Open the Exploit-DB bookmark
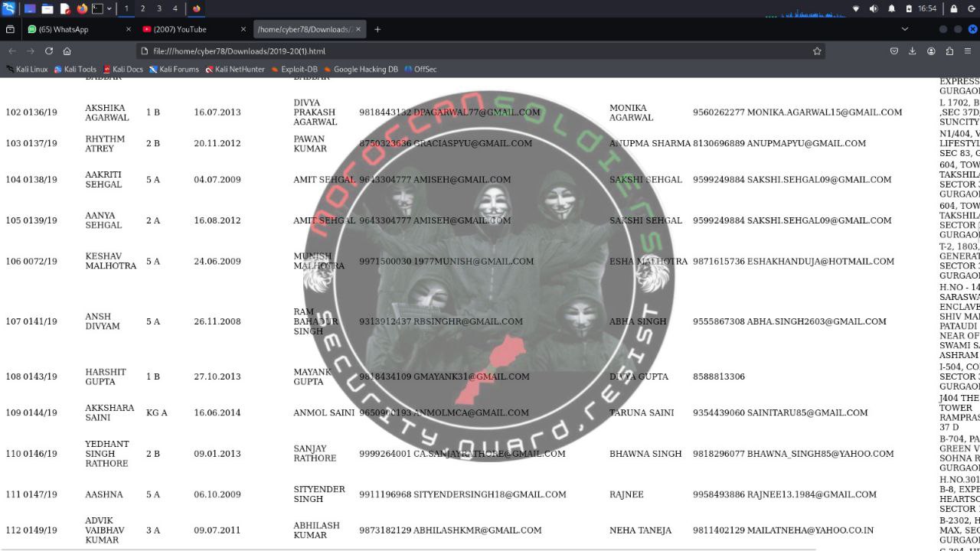The image size is (980, 551). [294, 69]
